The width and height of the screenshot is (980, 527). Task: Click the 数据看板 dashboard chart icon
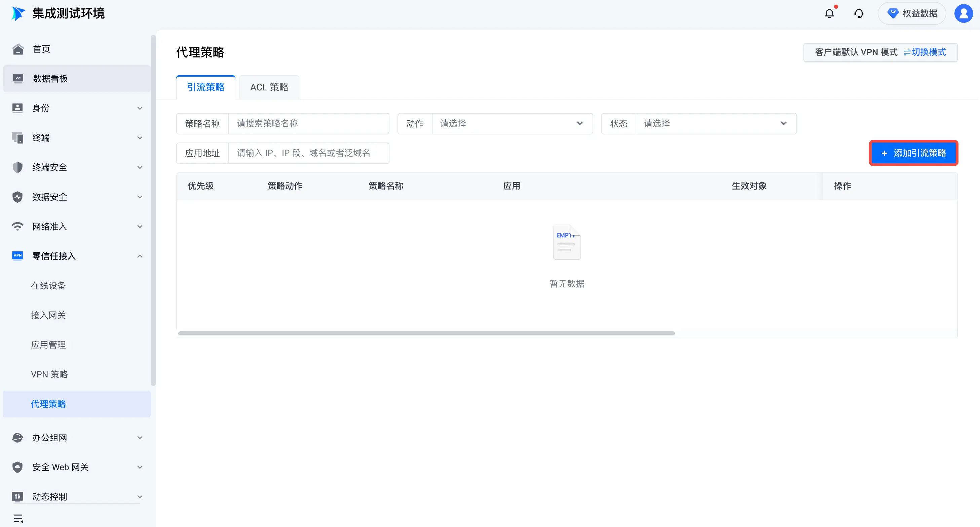[x=18, y=79]
